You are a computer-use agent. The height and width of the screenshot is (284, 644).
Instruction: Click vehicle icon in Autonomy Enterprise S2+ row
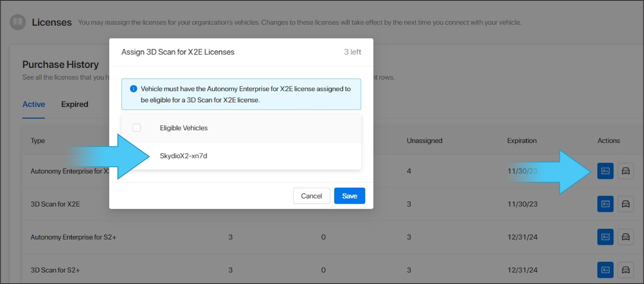(x=625, y=237)
